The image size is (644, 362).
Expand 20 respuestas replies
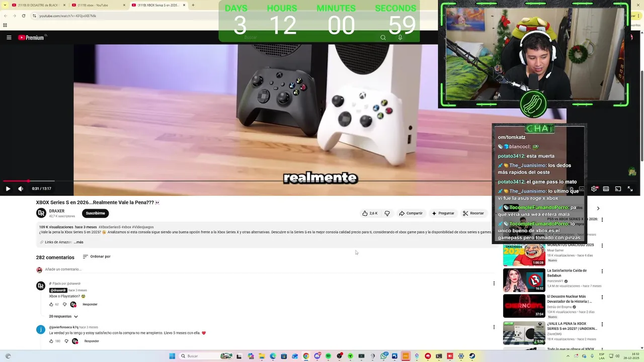63,316
